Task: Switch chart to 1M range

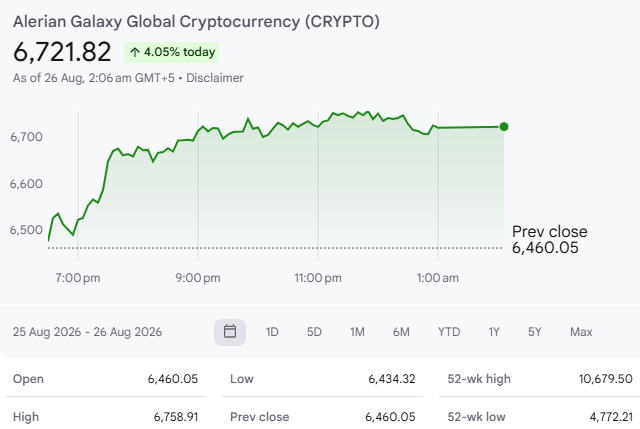Action: click(x=357, y=332)
